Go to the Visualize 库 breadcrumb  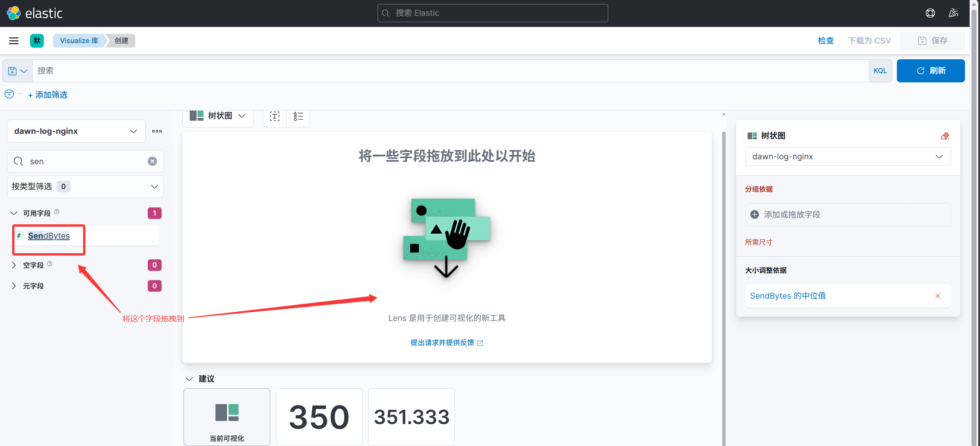click(79, 40)
